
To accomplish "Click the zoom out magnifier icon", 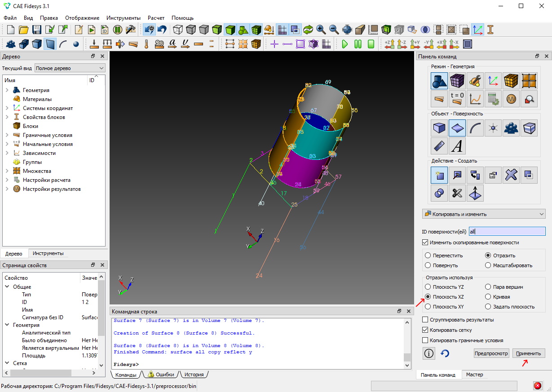I will tap(334, 30).
